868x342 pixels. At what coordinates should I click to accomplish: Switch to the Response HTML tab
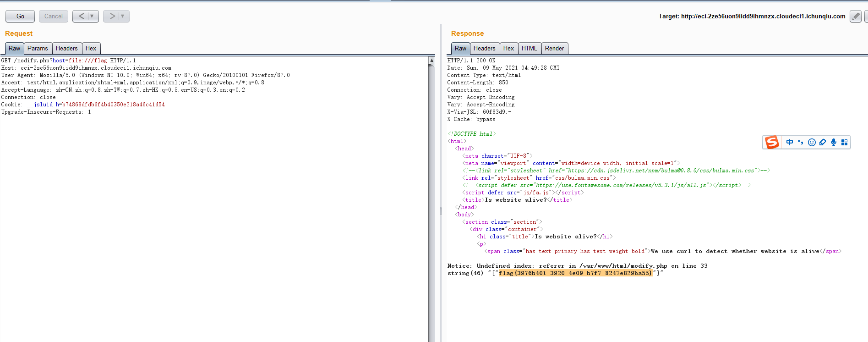point(530,48)
